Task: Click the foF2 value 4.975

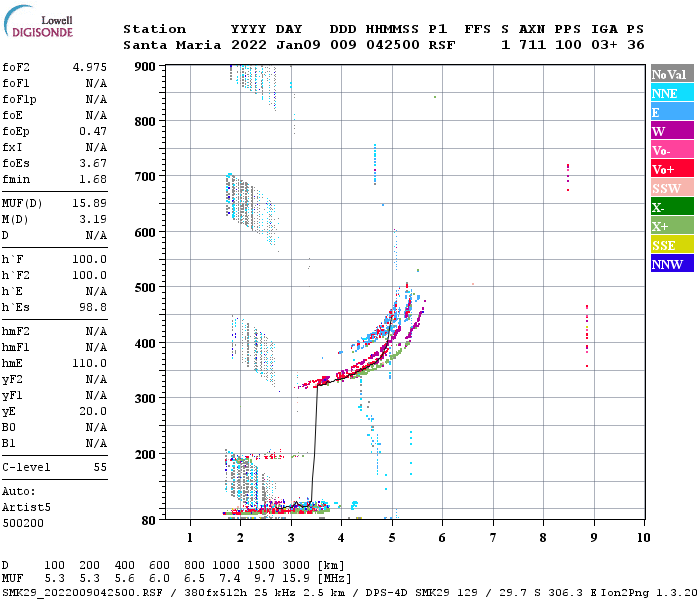Action: 90,67
